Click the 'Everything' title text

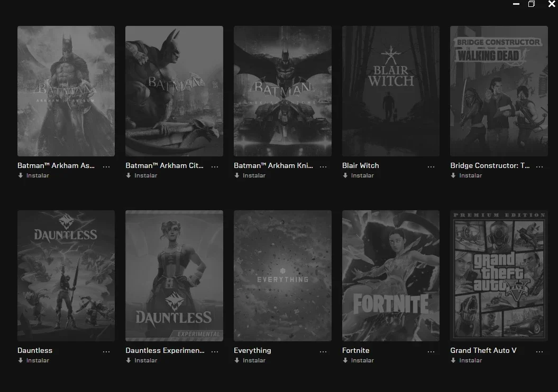[252, 350]
